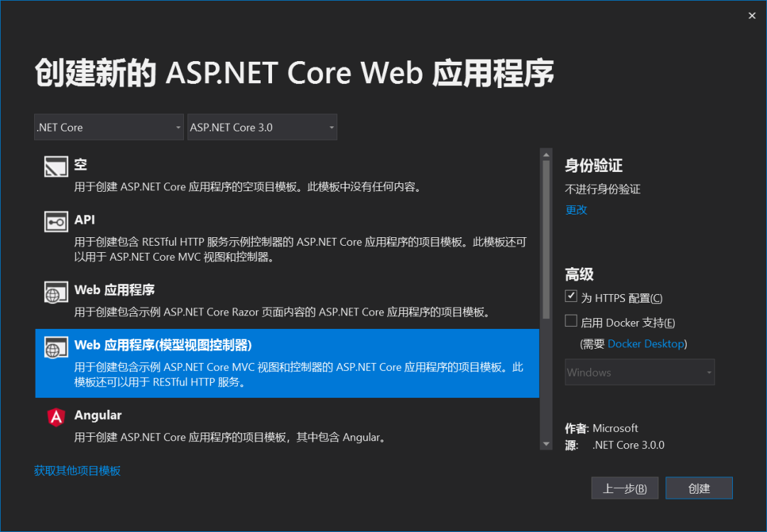This screenshot has height=532, width=767.
Task: Go back with the 上一步 button
Action: tap(625, 488)
